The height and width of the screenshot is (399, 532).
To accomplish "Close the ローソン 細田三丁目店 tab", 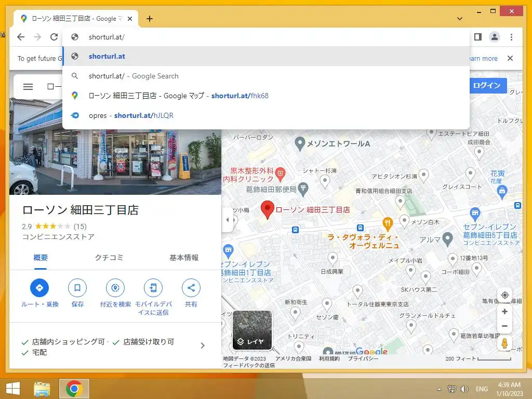I will (x=129, y=19).
